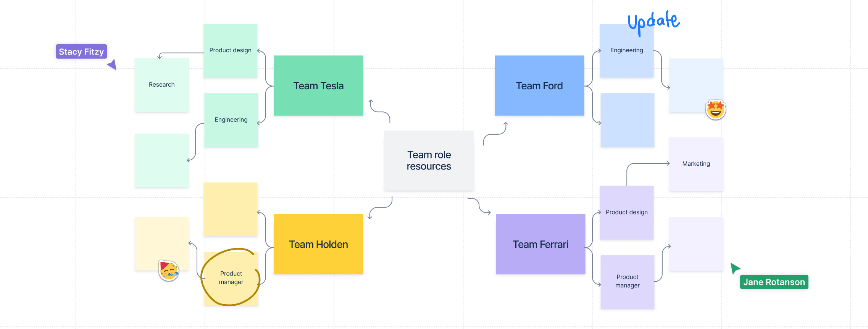This screenshot has height=329, width=868.
Task: Click the Marketing sticky note
Action: tap(696, 164)
